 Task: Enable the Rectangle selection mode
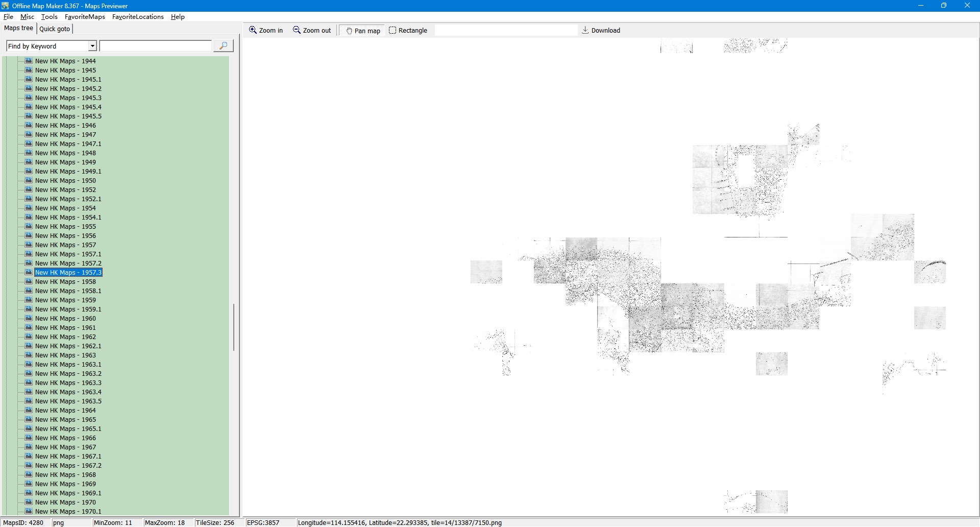coord(408,31)
